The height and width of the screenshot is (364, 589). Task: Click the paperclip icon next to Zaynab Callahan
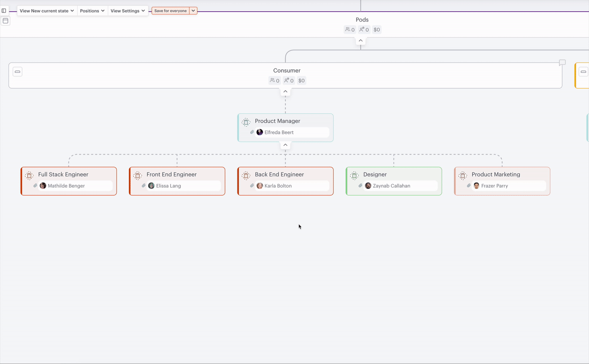point(360,186)
